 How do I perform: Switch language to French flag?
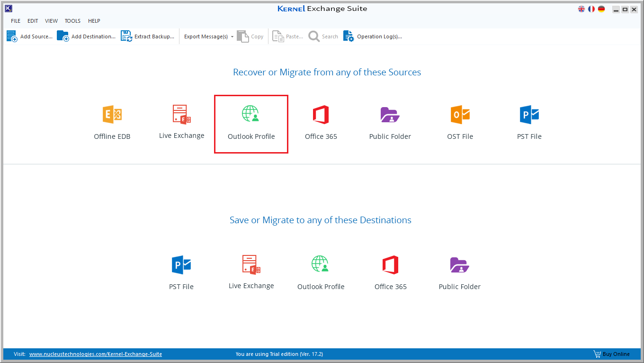(x=591, y=9)
